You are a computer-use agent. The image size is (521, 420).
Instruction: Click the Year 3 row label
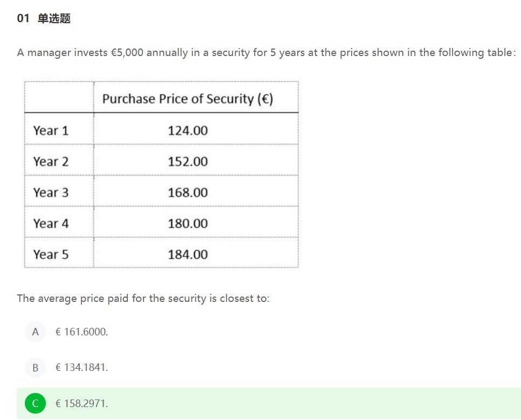(x=51, y=192)
